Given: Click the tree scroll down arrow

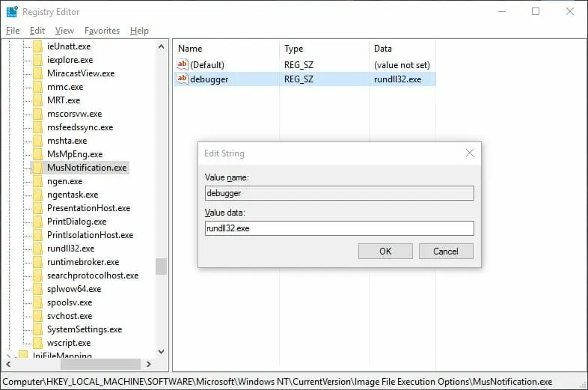Looking at the screenshot, I should coord(162,352).
